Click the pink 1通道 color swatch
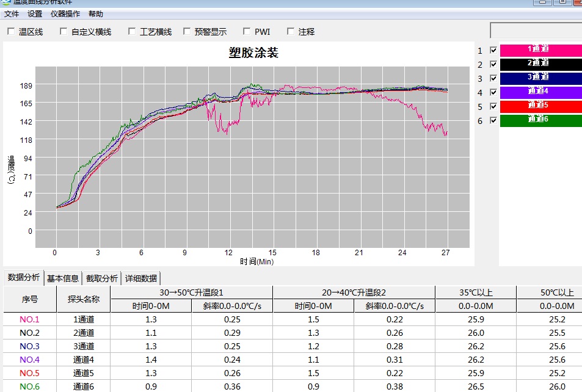Screen dimensions: 582x392 click(x=537, y=50)
